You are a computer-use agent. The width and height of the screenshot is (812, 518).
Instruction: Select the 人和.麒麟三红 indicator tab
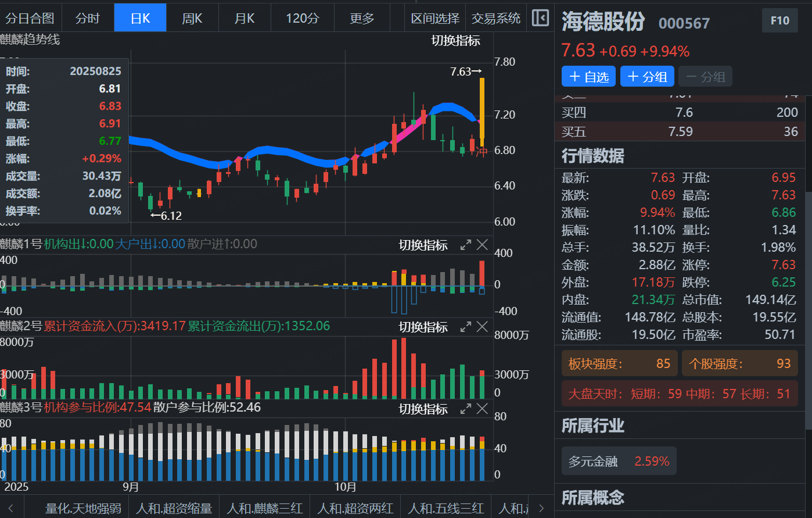point(264,508)
